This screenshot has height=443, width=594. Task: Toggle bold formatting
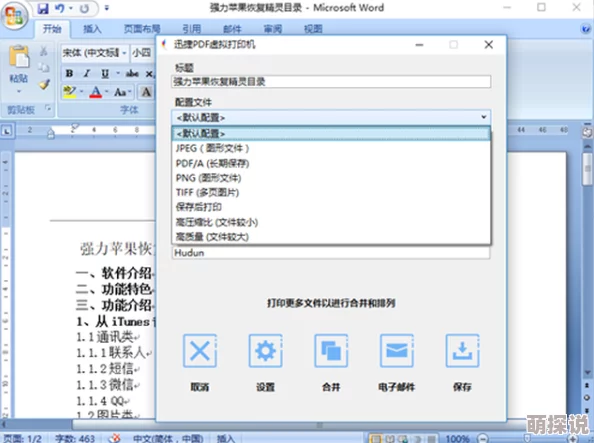coord(69,74)
